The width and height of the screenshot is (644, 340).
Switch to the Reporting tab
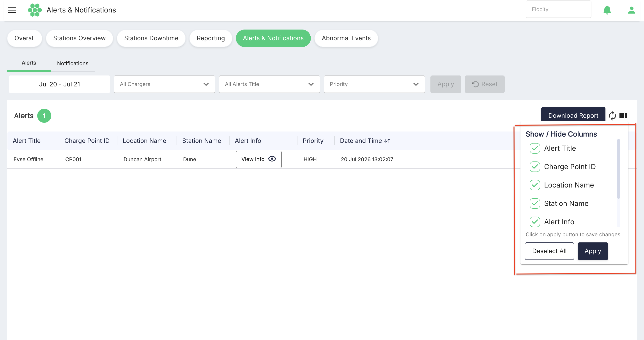(x=211, y=38)
